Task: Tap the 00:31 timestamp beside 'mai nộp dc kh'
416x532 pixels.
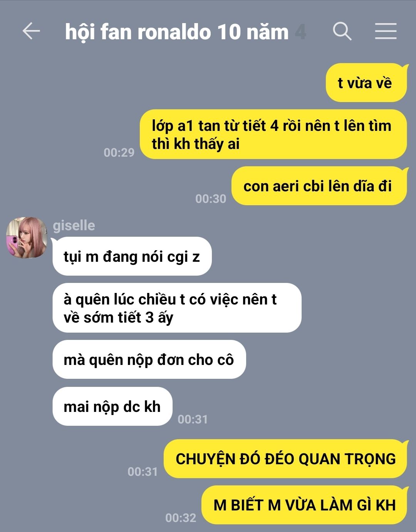Action: point(193,419)
